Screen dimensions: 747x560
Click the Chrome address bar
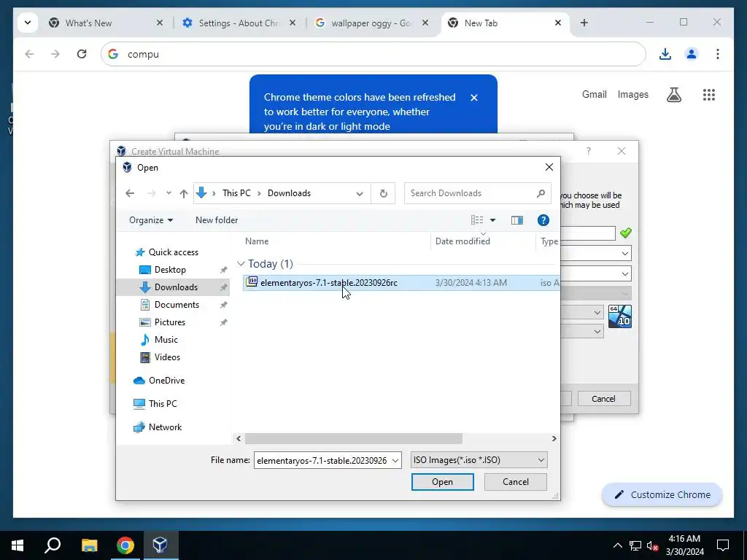[373, 54]
